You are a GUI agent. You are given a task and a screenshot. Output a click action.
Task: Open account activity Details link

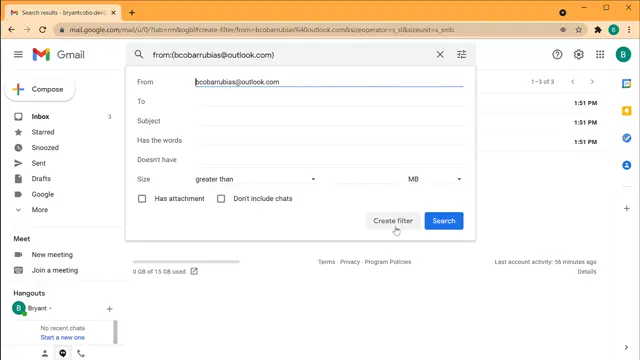coord(587,272)
